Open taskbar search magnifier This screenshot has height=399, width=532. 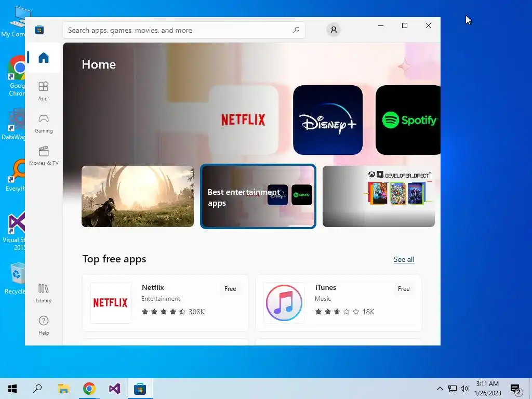coord(37,389)
